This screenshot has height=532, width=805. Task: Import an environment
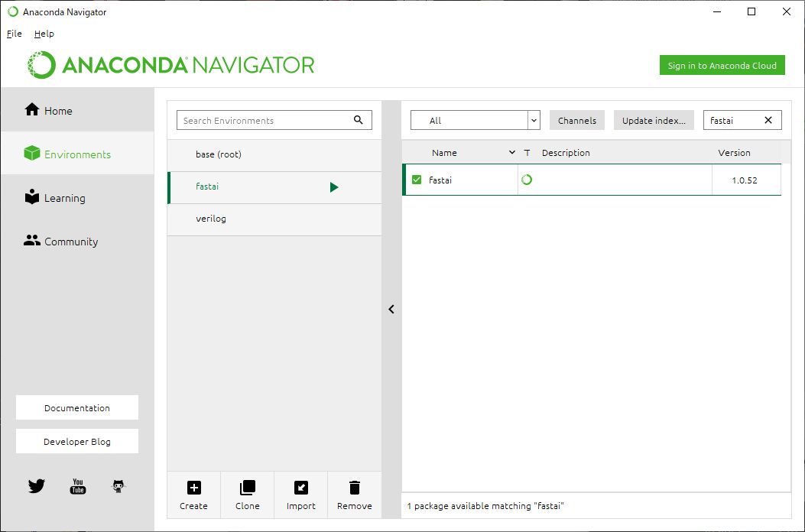pyautogui.click(x=301, y=495)
